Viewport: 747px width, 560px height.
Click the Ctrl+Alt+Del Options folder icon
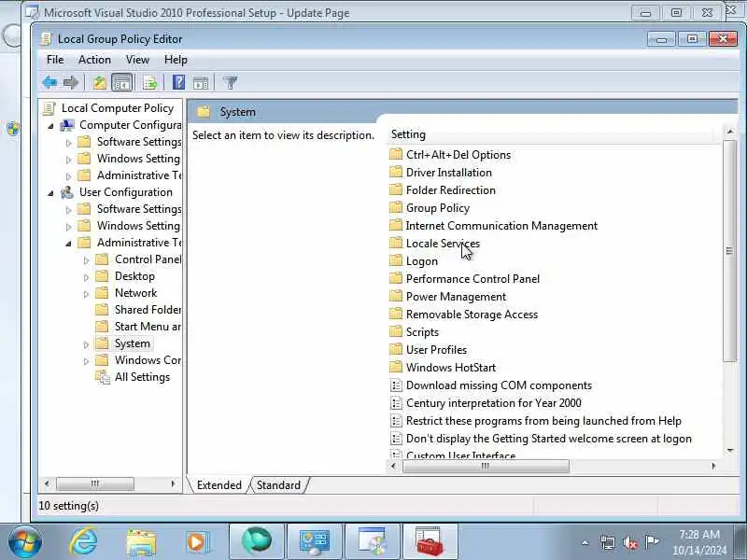pyautogui.click(x=395, y=154)
